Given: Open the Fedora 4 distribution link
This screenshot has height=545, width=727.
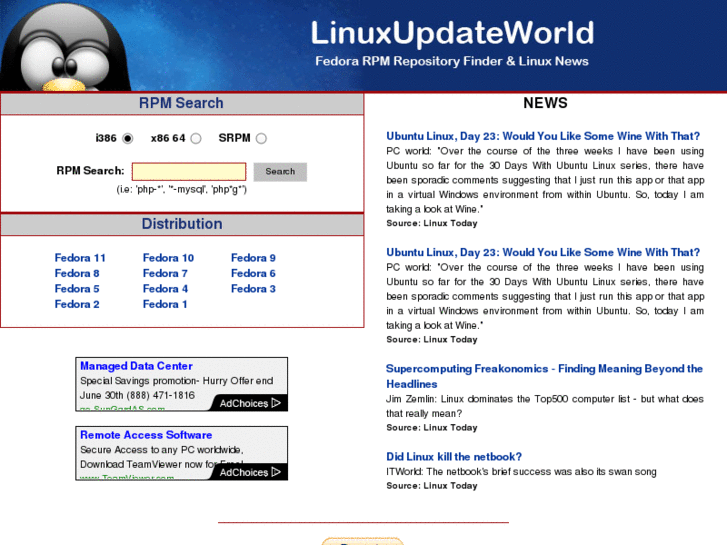Looking at the screenshot, I should pyautogui.click(x=165, y=289).
